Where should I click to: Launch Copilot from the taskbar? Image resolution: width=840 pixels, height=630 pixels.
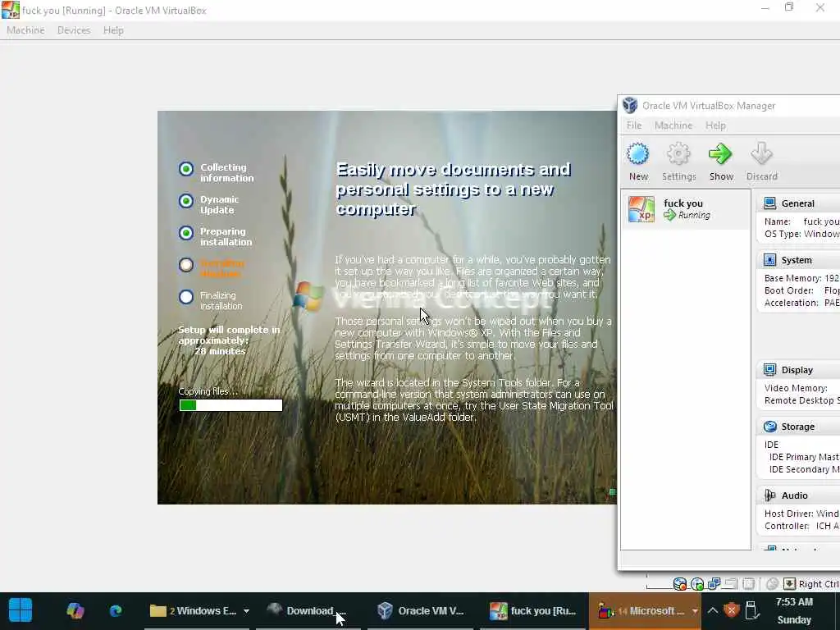(x=75, y=610)
